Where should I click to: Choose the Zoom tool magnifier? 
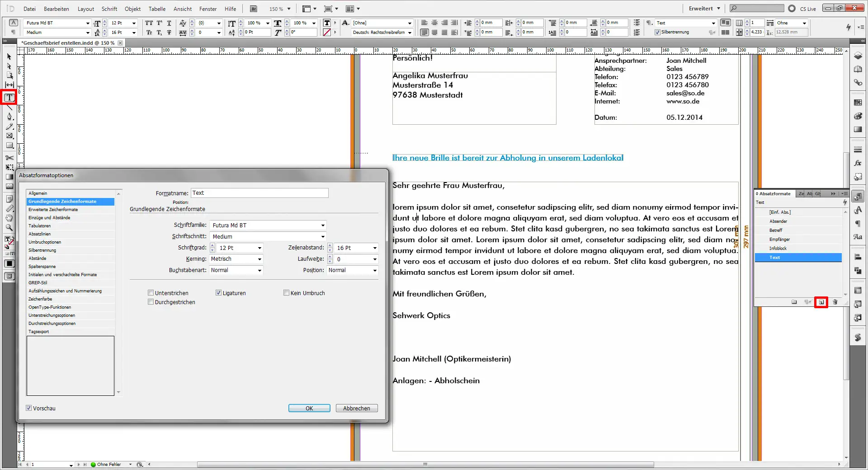tap(9, 227)
